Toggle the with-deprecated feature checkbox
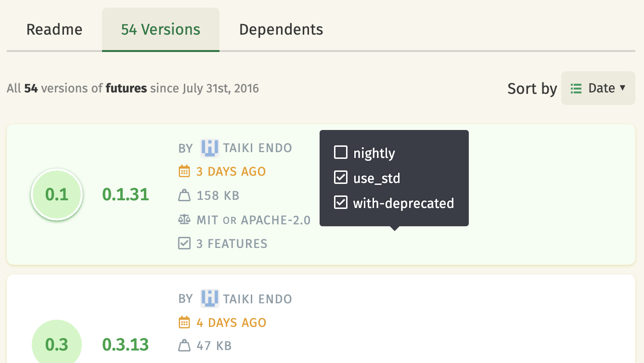This screenshot has height=363, width=644. [341, 203]
